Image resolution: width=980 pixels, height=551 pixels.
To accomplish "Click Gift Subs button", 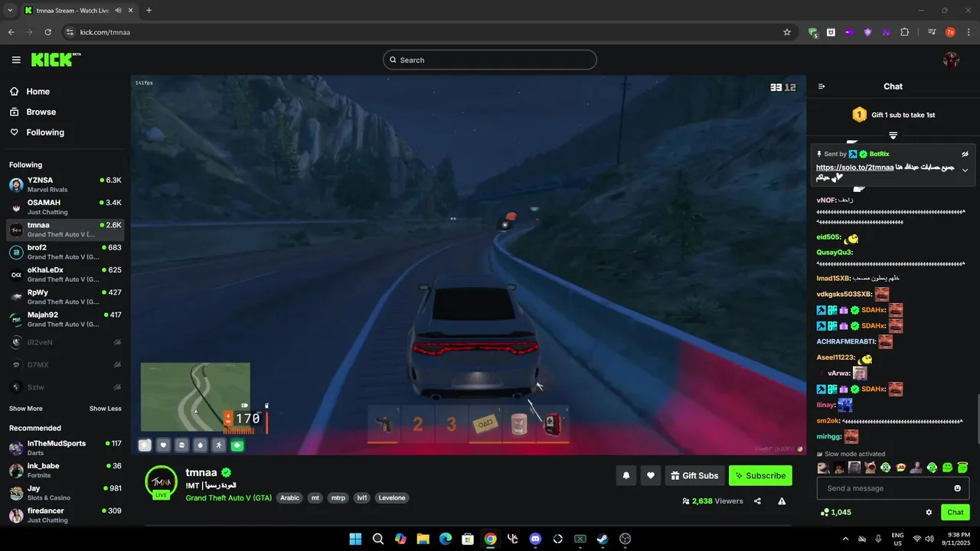I will coord(694,475).
